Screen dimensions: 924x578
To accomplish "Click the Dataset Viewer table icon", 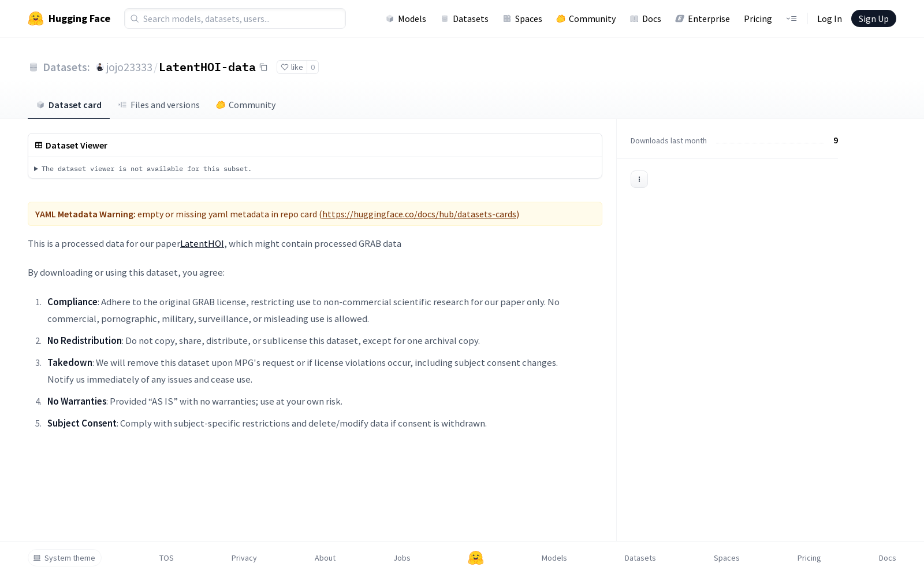I will (39, 145).
